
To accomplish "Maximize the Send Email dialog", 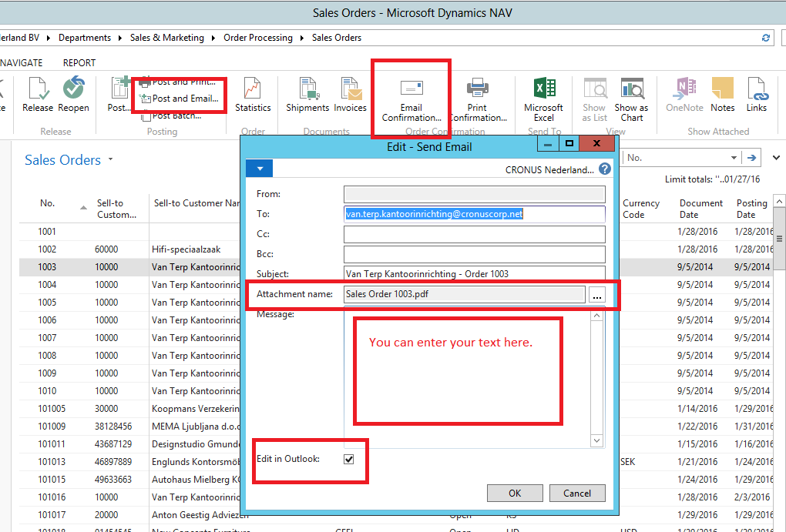I will coord(569,144).
